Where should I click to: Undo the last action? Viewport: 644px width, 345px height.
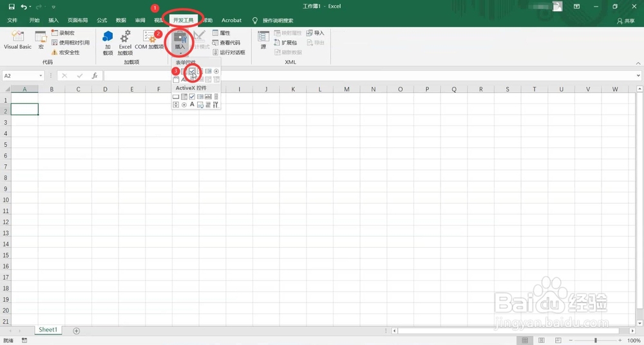[24, 6]
